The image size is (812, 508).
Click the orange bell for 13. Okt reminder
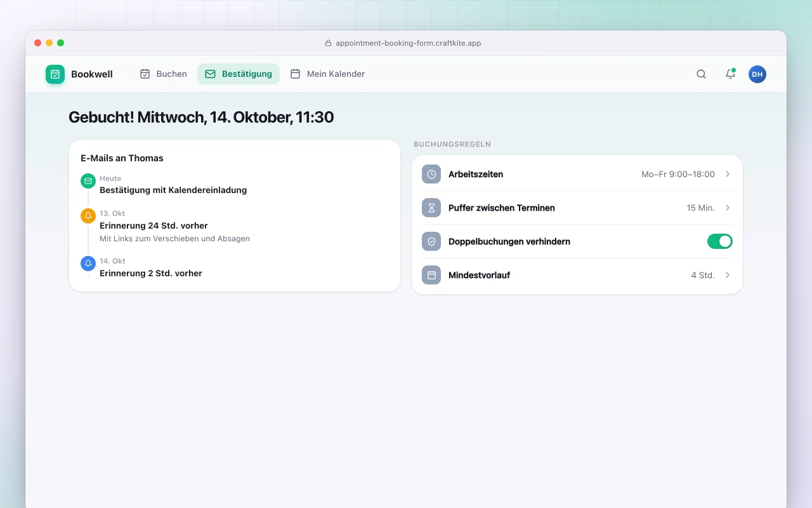click(88, 216)
